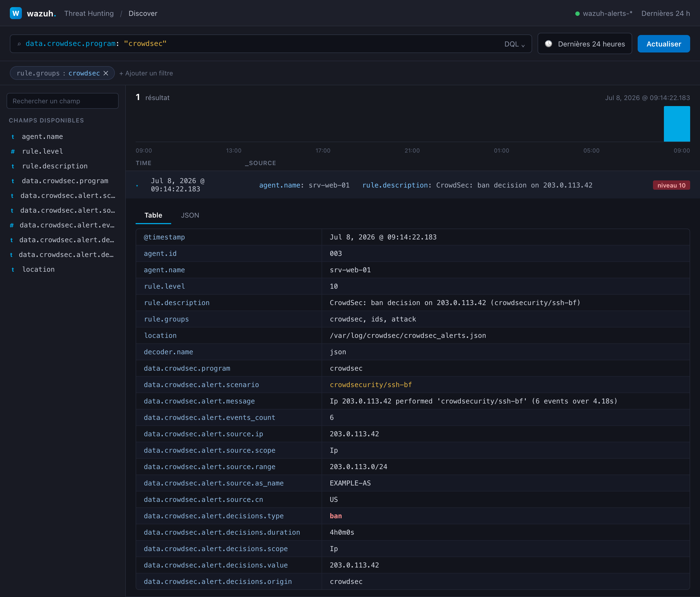Focus the Rechercher un champ field
Image resolution: width=700 pixels, height=597 pixels.
[x=63, y=101]
